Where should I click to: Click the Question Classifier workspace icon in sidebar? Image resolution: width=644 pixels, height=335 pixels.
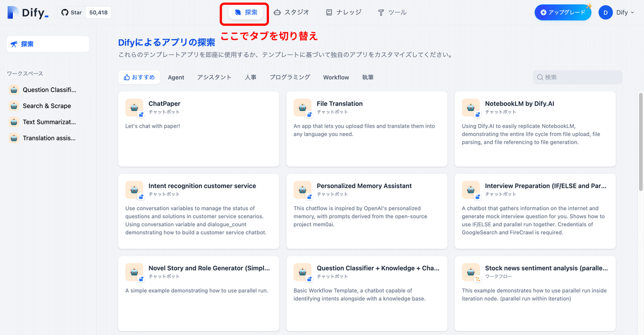(x=13, y=90)
